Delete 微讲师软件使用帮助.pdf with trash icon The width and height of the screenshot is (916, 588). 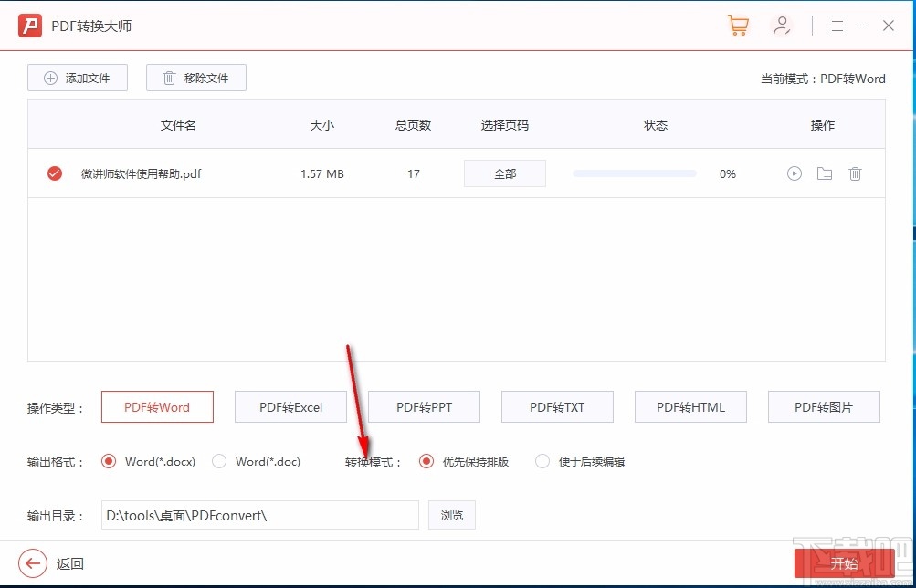click(x=855, y=173)
